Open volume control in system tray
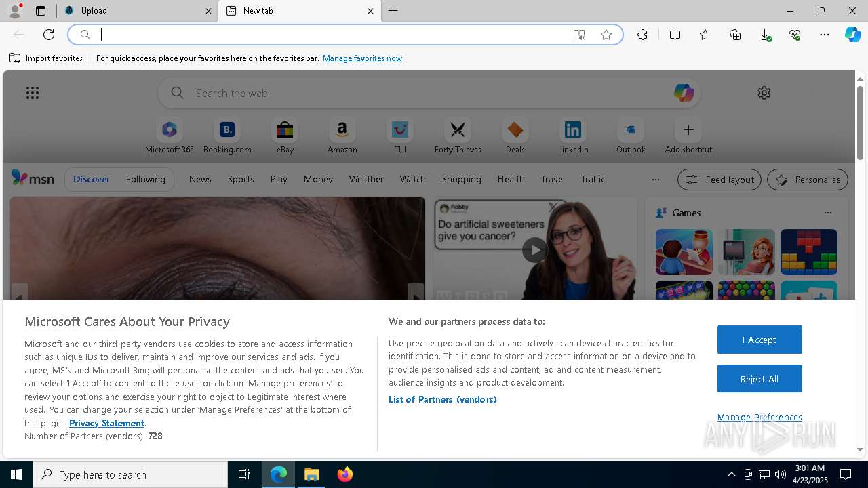 point(781,474)
